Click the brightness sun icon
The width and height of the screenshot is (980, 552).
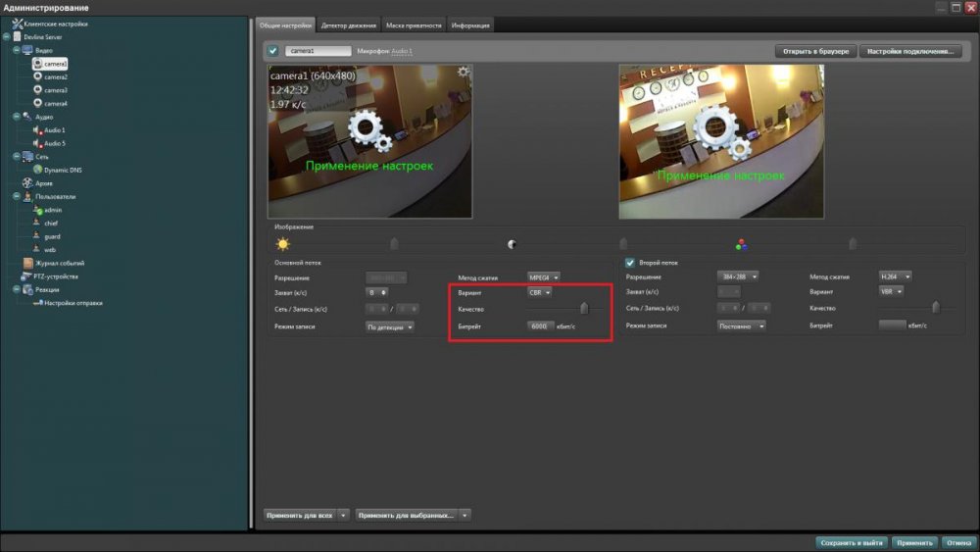coord(282,244)
